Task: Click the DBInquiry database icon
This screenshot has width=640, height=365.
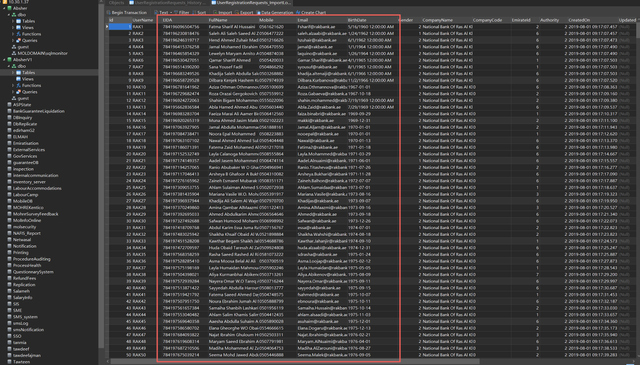Action: click(x=9, y=118)
